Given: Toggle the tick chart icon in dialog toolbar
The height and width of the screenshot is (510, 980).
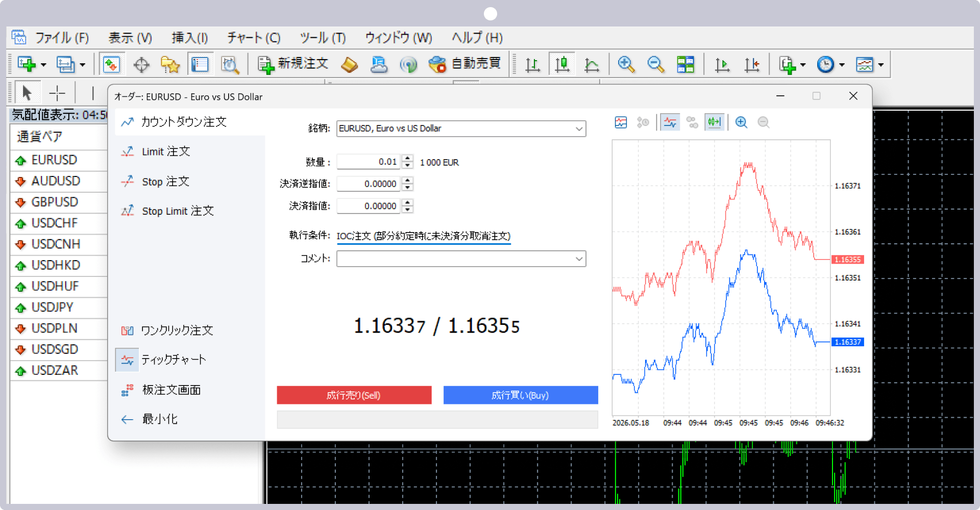Looking at the screenshot, I should [670, 122].
